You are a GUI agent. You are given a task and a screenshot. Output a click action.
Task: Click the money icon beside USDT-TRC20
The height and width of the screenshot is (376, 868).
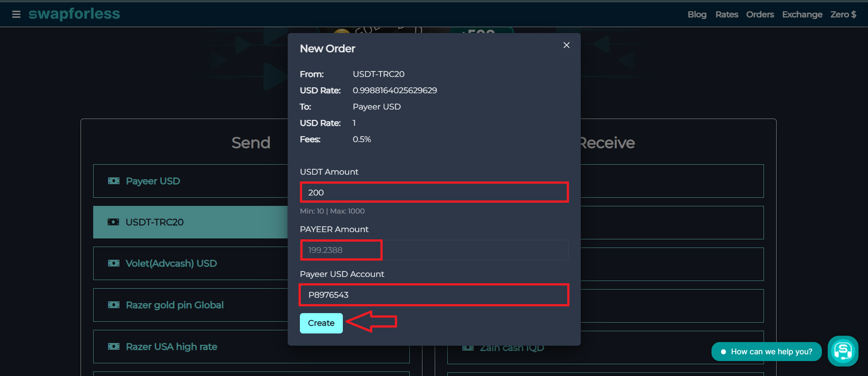tap(114, 222)
